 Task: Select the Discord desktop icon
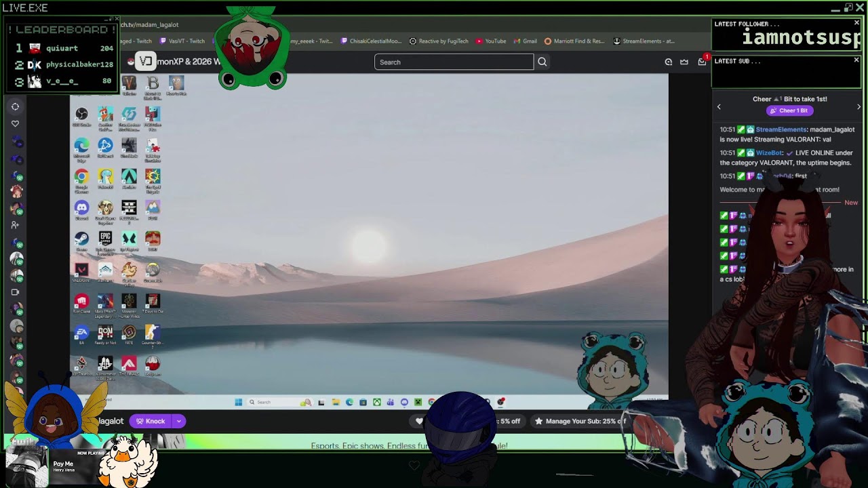pyautogui.click(x=81, y=210)
